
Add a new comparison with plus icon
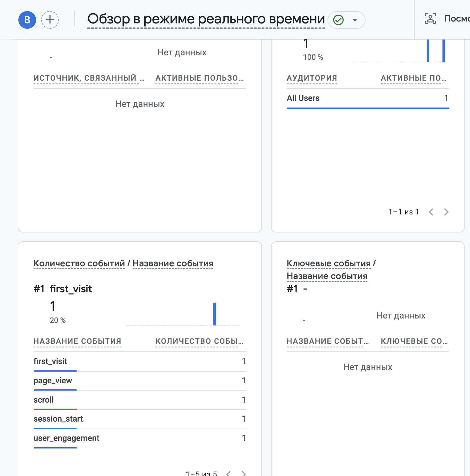tap(50, 20)
